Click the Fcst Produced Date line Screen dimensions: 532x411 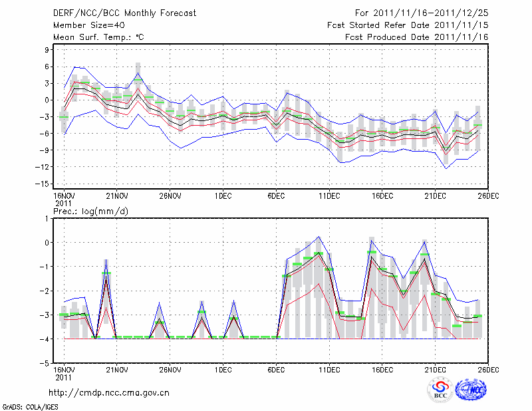(416, 37)
